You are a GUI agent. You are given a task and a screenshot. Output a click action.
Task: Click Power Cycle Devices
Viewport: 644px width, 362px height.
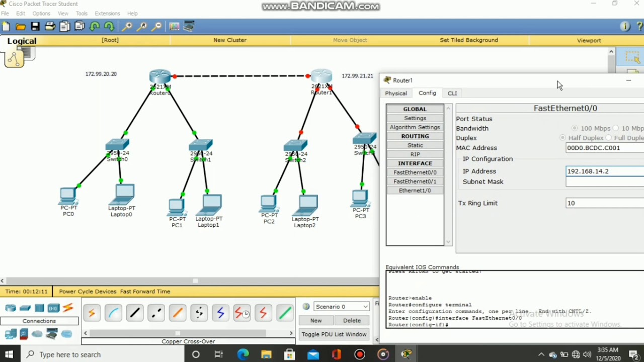coord(88,292)
